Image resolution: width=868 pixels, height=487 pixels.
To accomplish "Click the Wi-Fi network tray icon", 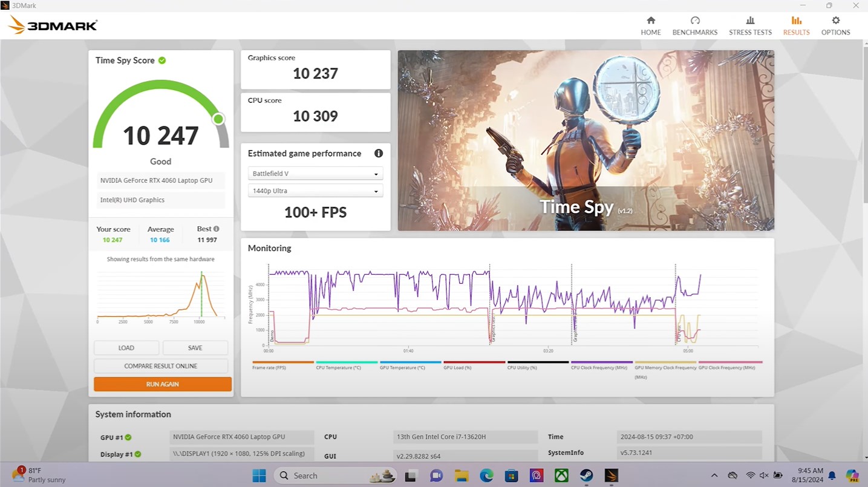I will click(x=751, y=476).
